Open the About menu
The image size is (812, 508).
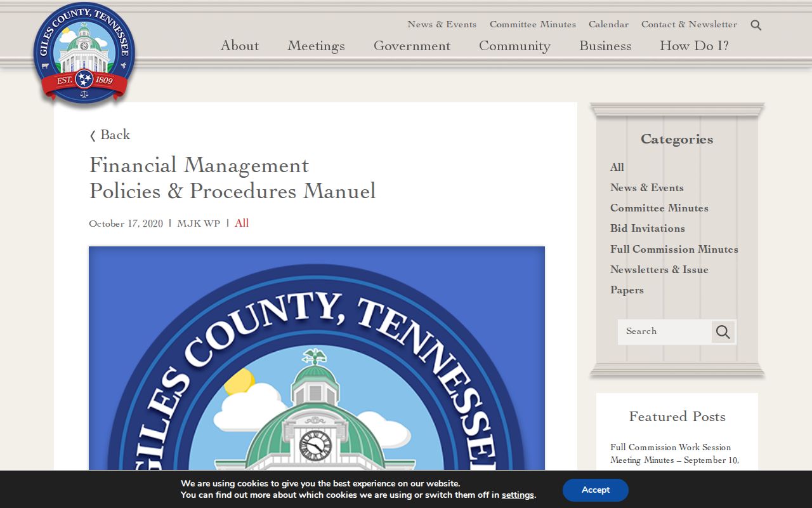pyautogui.click(x=240, y=46)
